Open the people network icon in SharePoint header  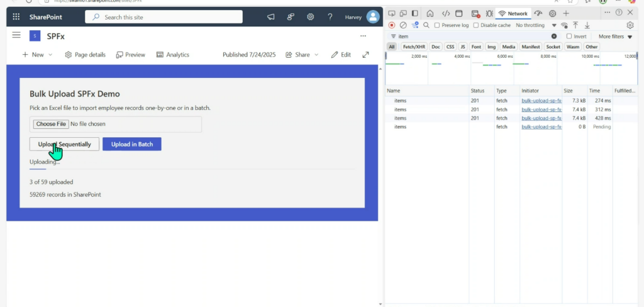291,17
